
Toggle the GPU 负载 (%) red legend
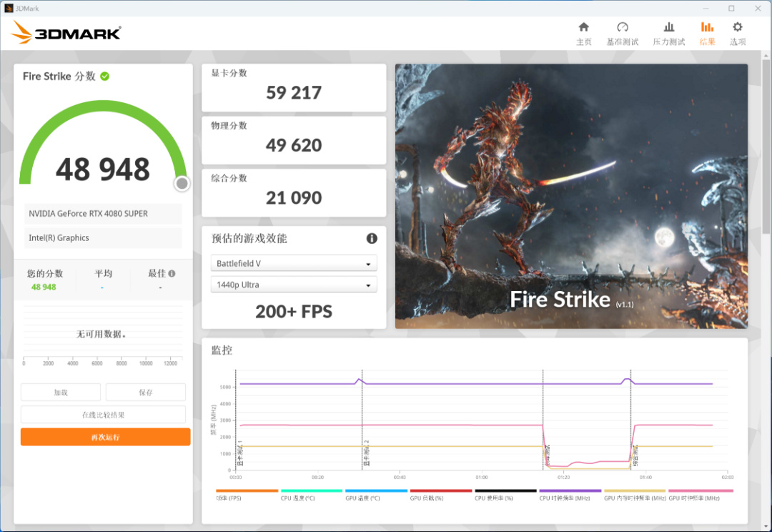pos(440,495)
